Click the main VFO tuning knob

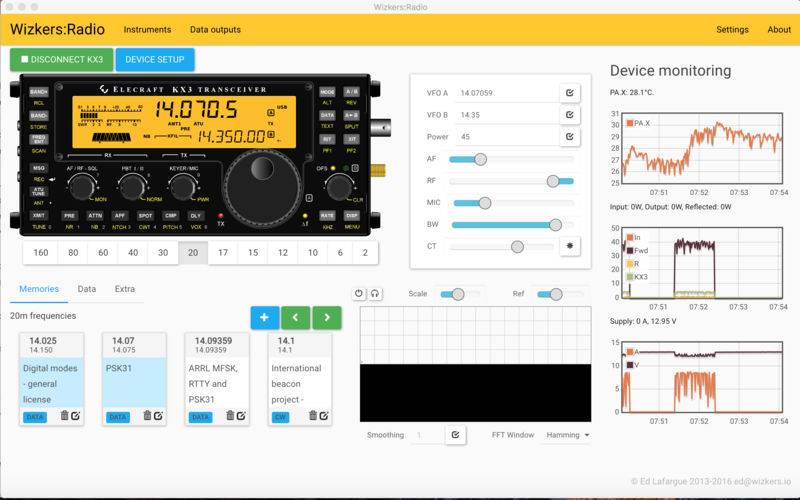[x=262, y=188]
